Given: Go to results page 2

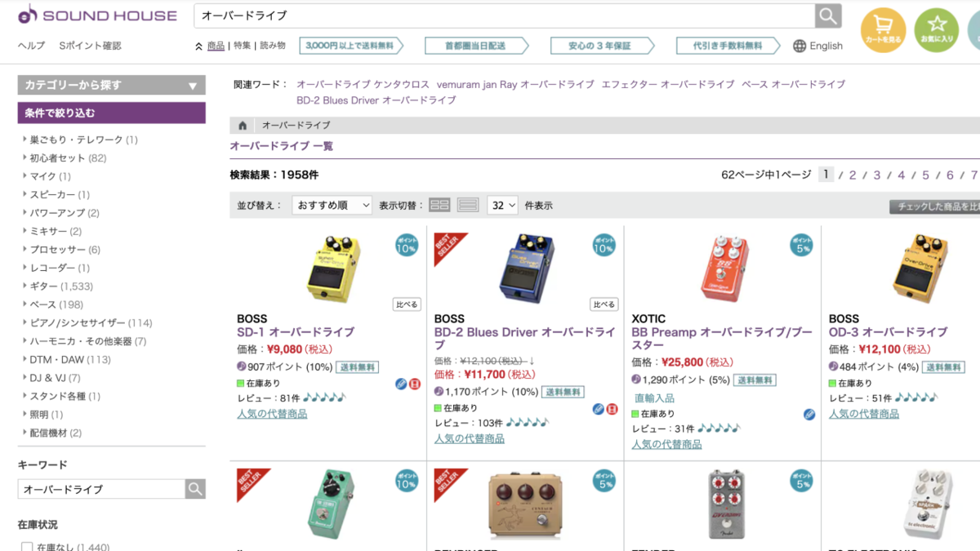Looking at the screenshot, I should 852,175.
